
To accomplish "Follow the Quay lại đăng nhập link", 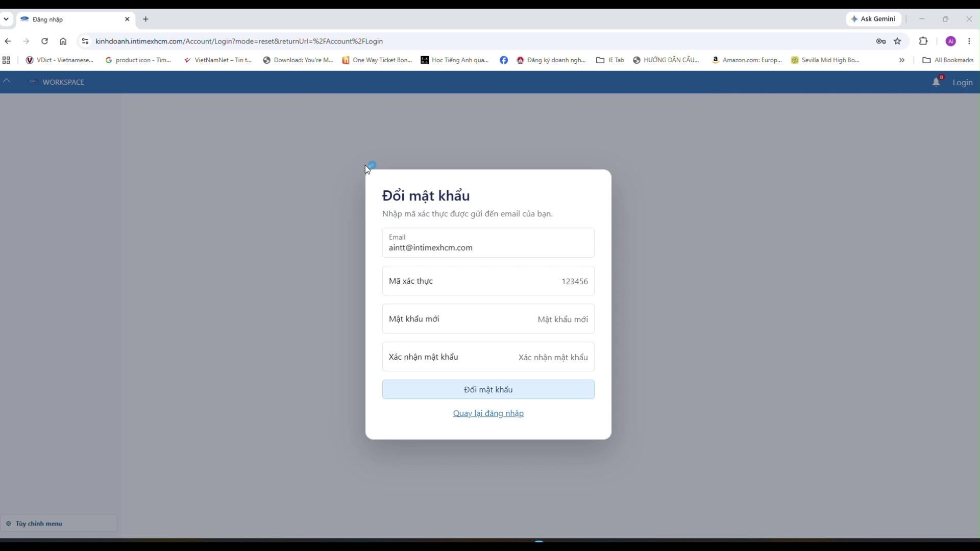I will point(488,413).
